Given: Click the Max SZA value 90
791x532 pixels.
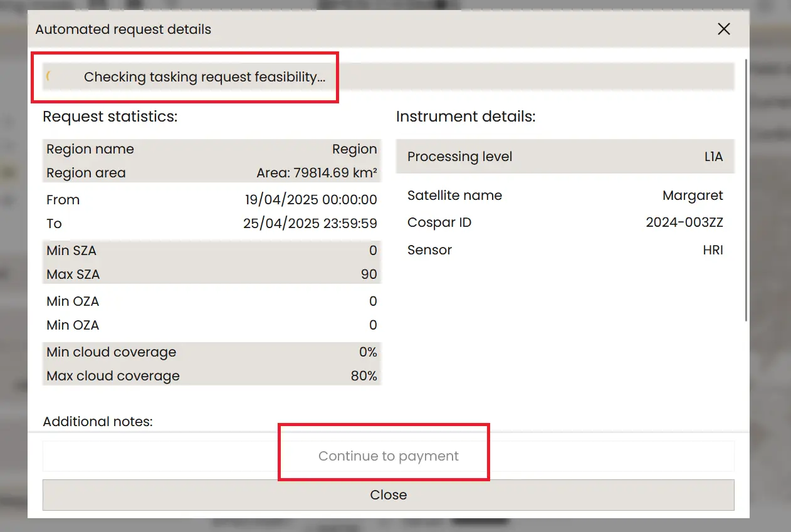Looking at the screenshot, I should tap(369, 274).
